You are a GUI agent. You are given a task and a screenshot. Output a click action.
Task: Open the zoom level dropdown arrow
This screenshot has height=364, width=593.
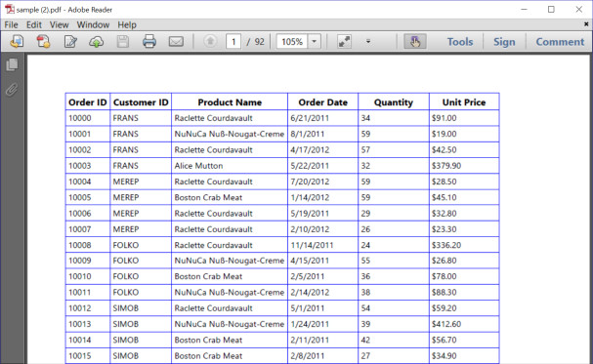pos(315,42)
